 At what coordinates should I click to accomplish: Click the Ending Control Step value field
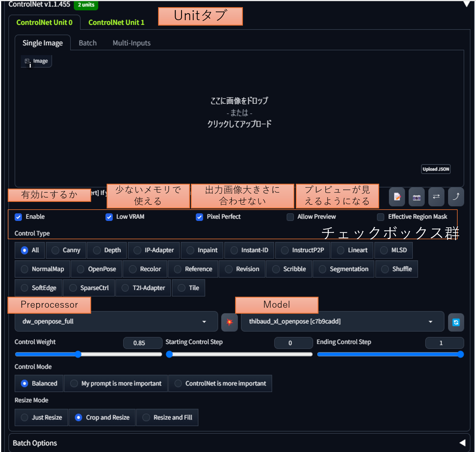[444, 343]
